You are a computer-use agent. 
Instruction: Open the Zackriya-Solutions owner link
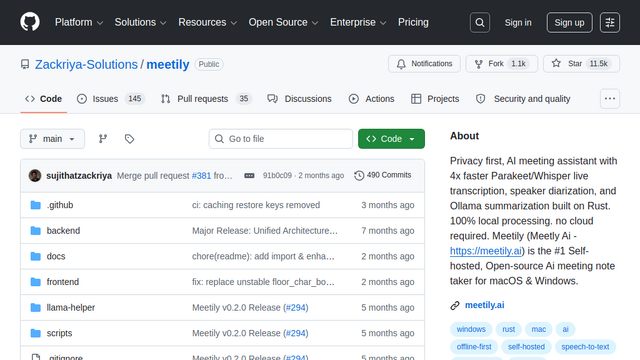(86, 64)
